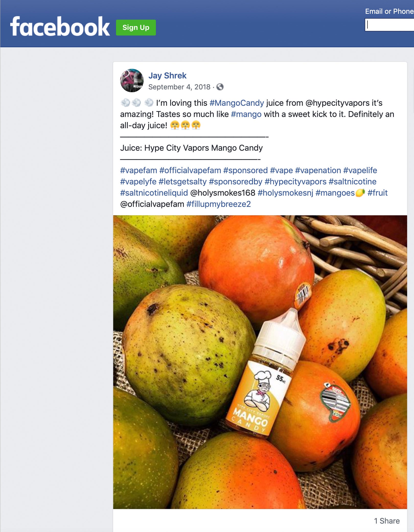Viewport: 414px width, 532px height.
Task: Open the #MangoCandy hashtag
Action: (237, 103)
